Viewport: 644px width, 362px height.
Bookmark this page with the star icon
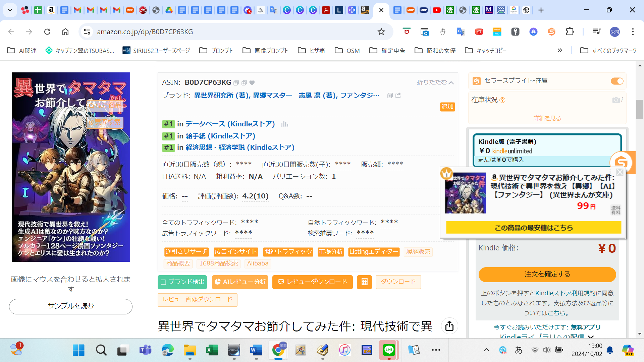[x=381, y=32]
